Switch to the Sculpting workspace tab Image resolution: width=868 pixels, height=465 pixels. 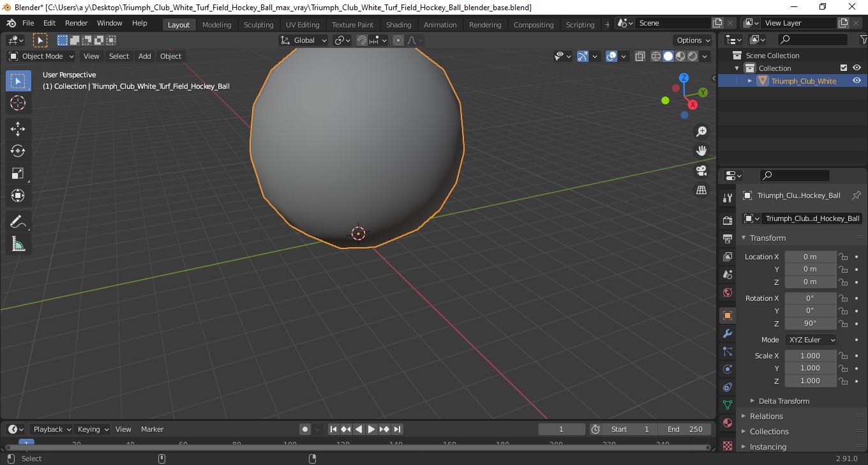[x=258, y=25]
